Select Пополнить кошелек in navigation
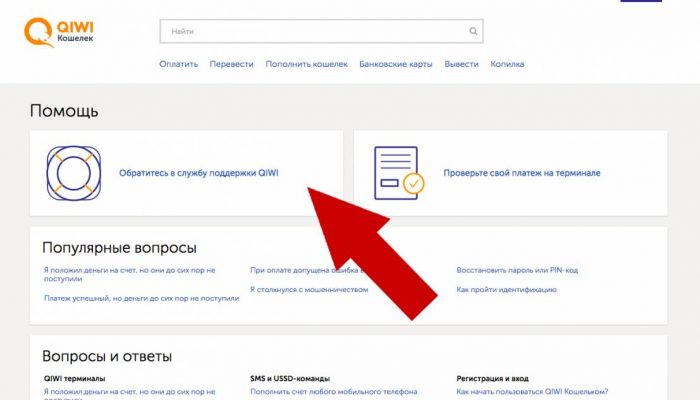Image resolution: width=700 pixels, height=400 pixels. click(x=306, y=64)
